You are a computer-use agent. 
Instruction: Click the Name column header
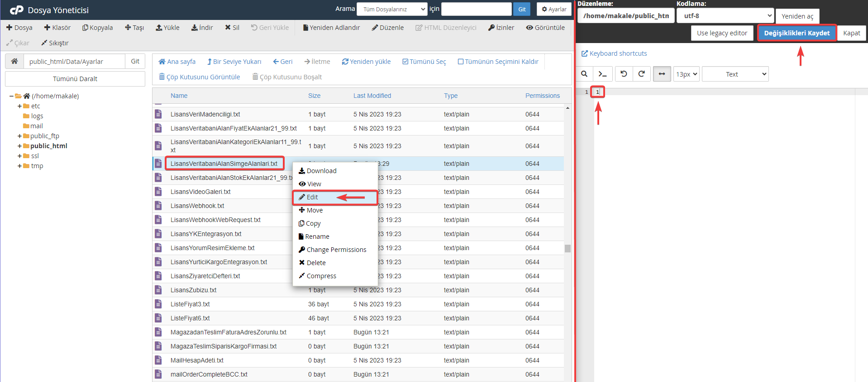(x=179, y=96)
